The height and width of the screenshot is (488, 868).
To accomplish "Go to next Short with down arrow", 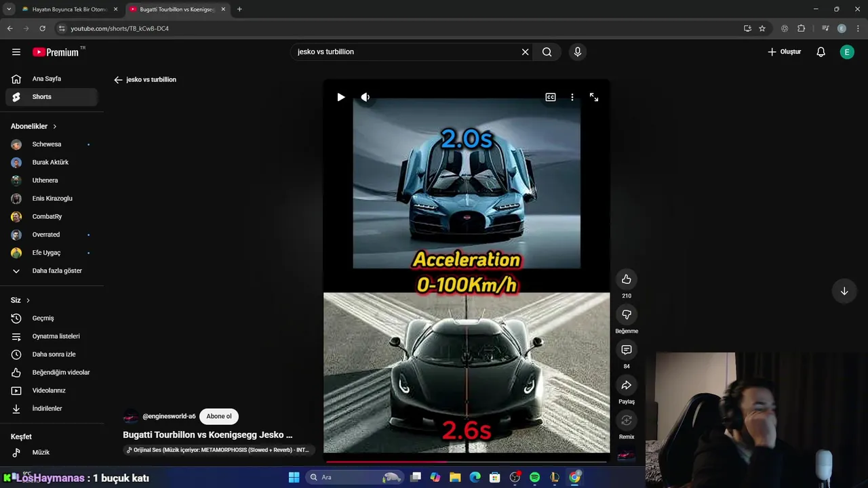I will 844,291.
